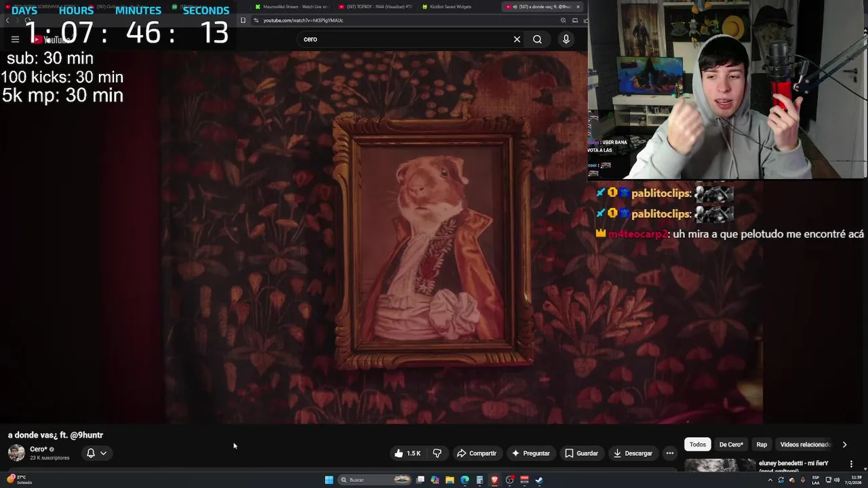Image resolution: width=868 pixels, height=488 pixels.
Task: Toggle the notification bell for Cero*
Action: [91, 453]
